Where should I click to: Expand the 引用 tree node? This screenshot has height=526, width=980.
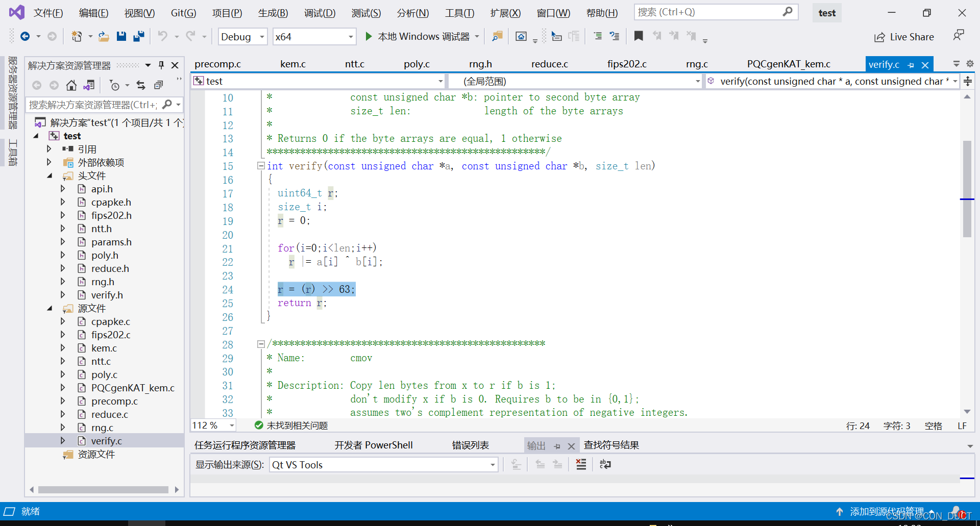[49, 149]
